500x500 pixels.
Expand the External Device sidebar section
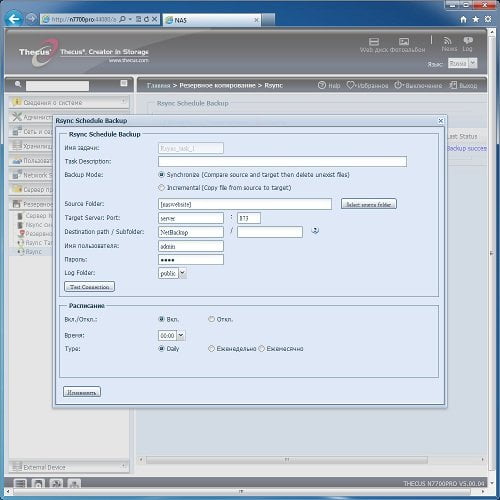tap(69, 467)
